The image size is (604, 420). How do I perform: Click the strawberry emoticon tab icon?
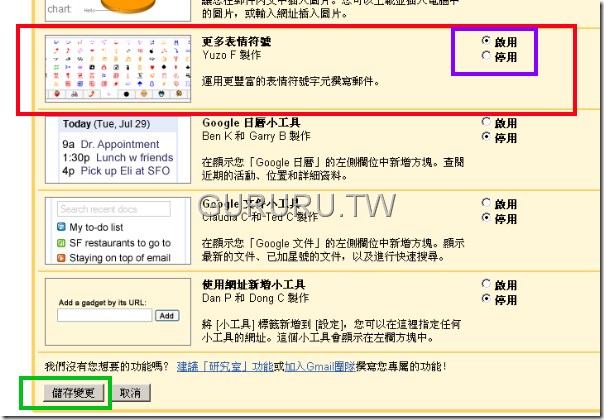click(x=57, y=94)
